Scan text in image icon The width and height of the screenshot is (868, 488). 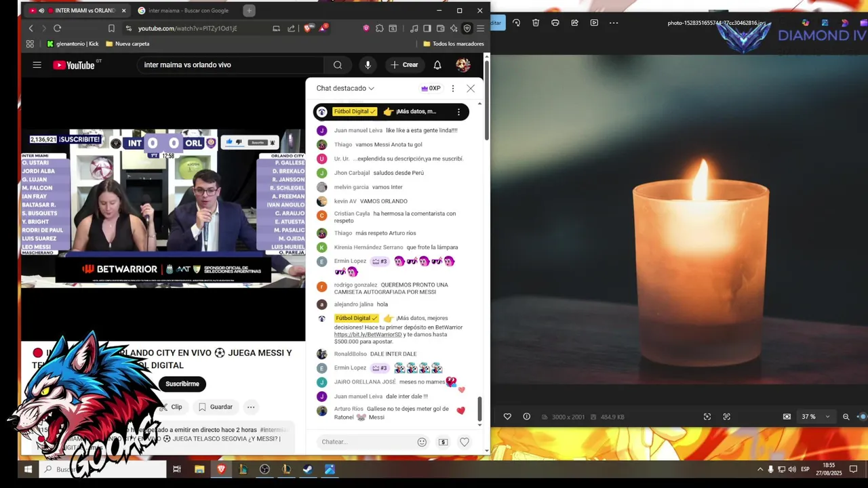[727, 417]
